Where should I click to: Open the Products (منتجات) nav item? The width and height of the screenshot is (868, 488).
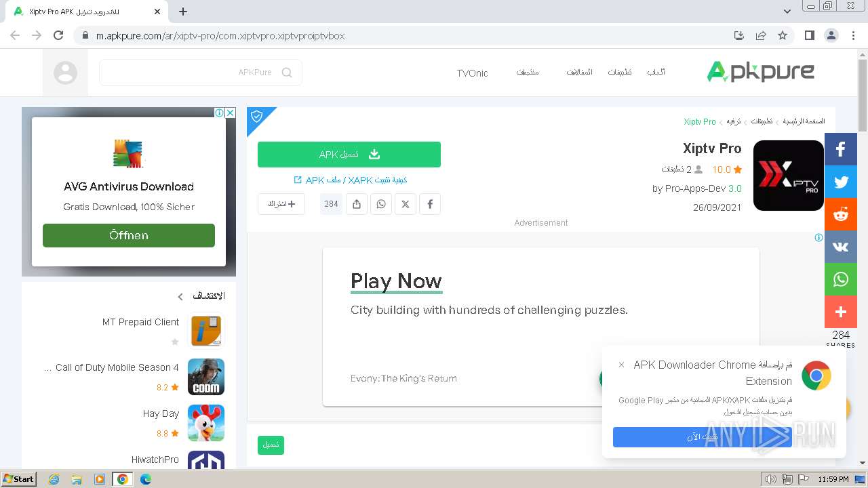(x=528, y=73)
